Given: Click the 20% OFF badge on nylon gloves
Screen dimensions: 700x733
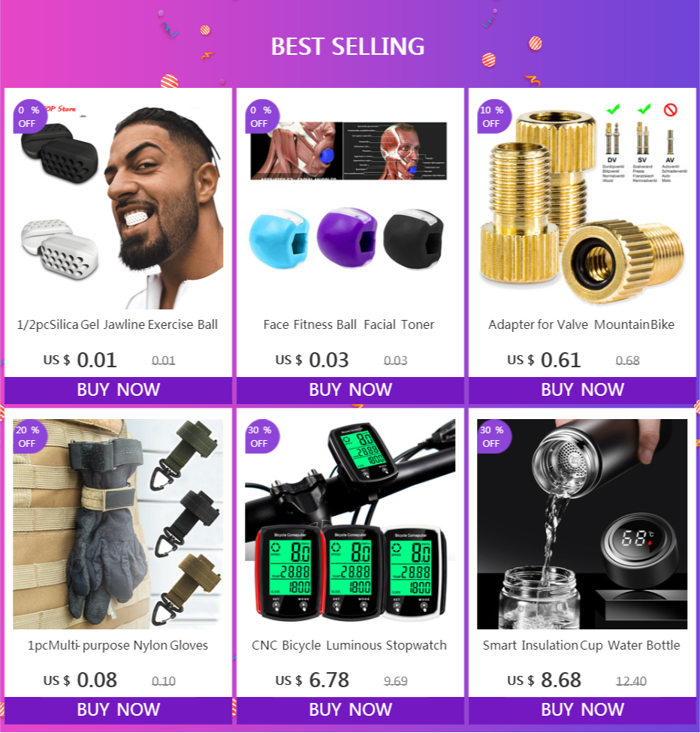Looking at the screenshot, I should (30, 436).
